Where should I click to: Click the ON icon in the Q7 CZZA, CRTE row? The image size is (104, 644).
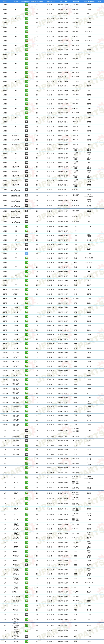(27, 236)
